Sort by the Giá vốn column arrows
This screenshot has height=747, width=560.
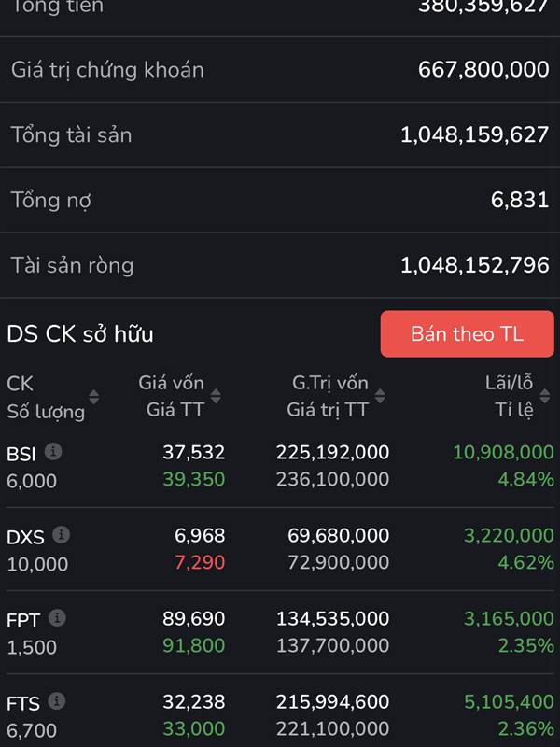[216, 397]
